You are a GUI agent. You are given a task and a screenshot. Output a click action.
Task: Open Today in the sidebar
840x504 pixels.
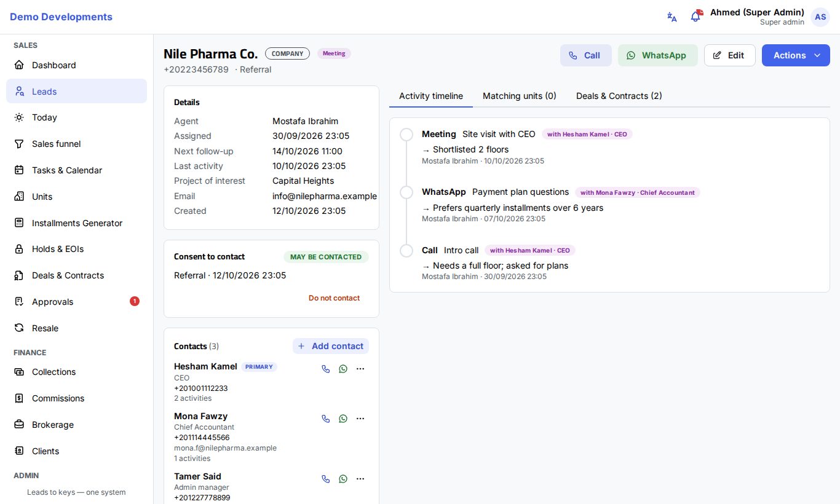click(76, 117)
